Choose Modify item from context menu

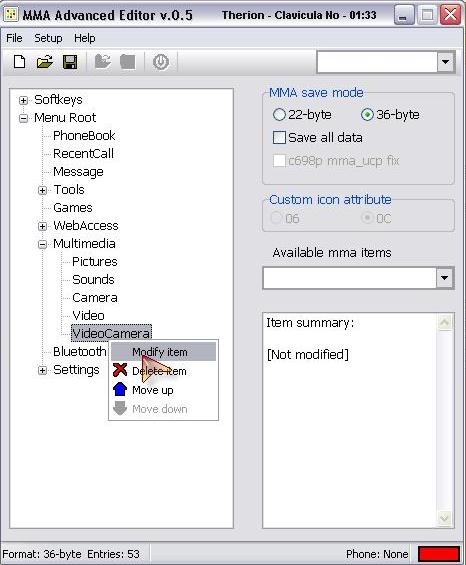163,352
